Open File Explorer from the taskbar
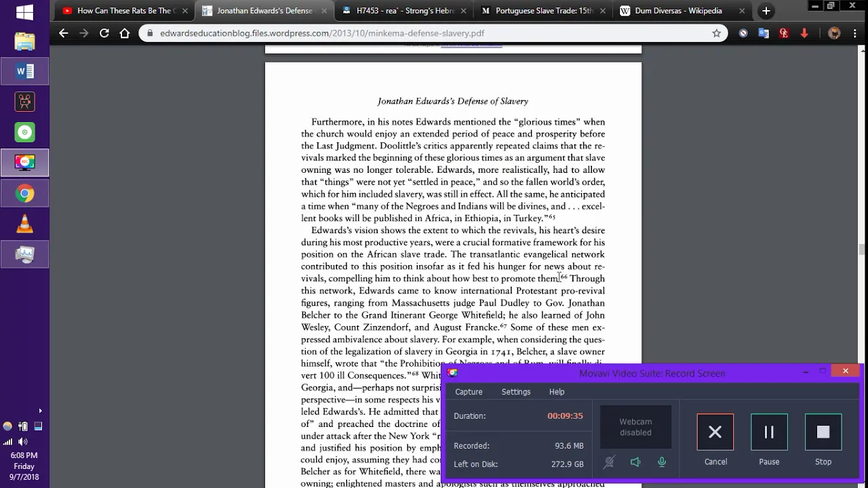This screenshot has width=868, height=488. pos(24,41)
